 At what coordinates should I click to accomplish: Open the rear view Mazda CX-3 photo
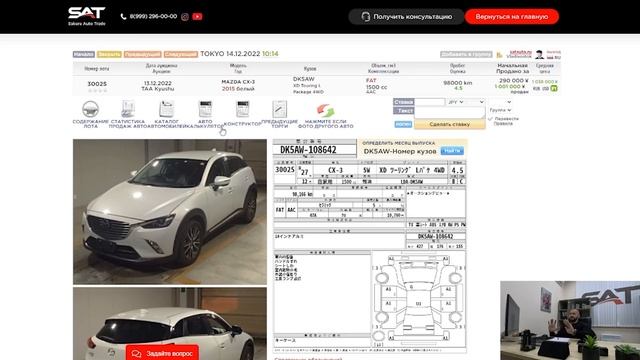coord(170,324)
